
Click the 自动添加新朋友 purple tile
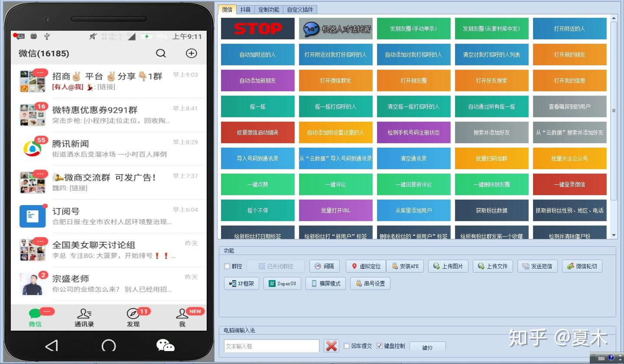(258, 81)
